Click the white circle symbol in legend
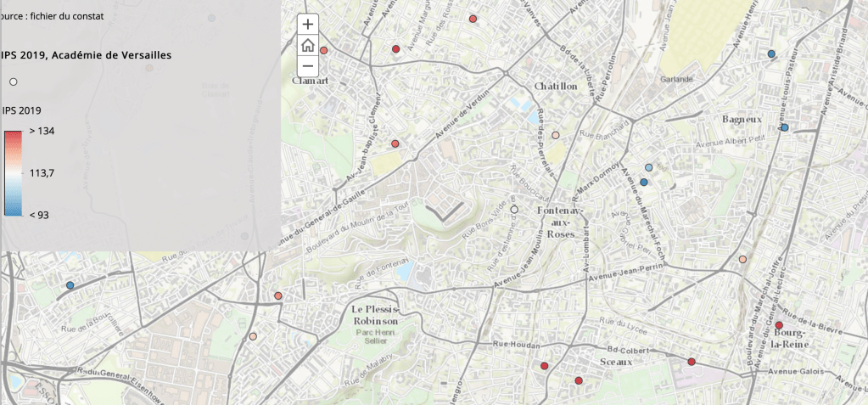Screen dimensions: 868x405 pyautogui.click(x=13, y=82)
